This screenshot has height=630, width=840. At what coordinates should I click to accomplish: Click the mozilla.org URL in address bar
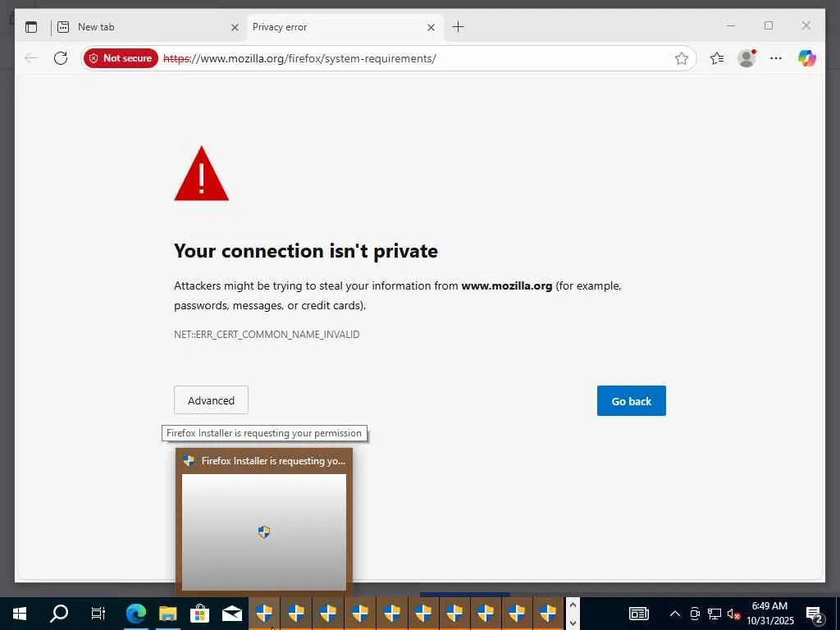point(300,58)
